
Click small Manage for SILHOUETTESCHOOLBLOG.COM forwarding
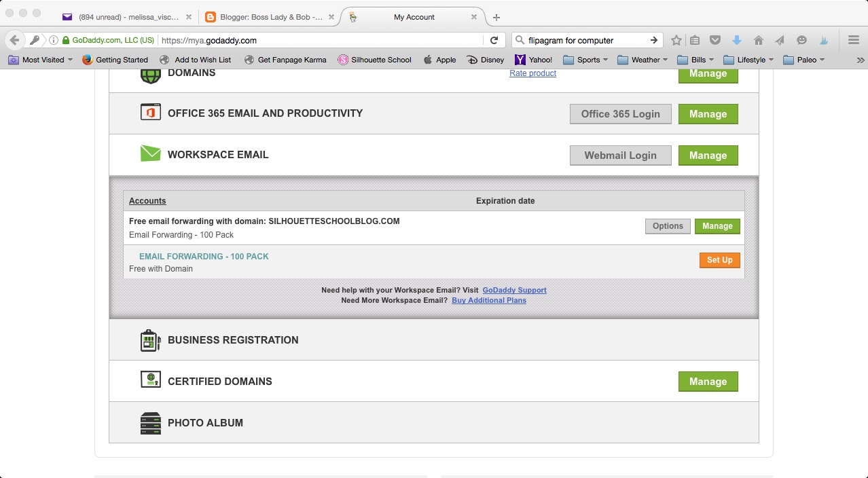[x=717, y=226]
